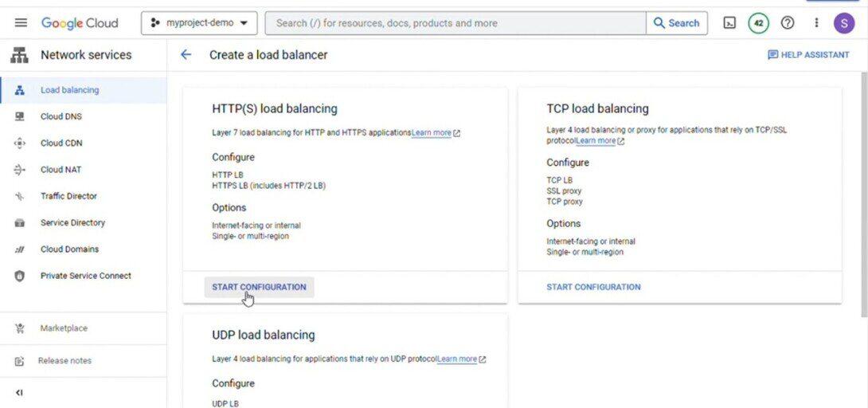Select Cloud DNS in sidebar

pos(61,116)
